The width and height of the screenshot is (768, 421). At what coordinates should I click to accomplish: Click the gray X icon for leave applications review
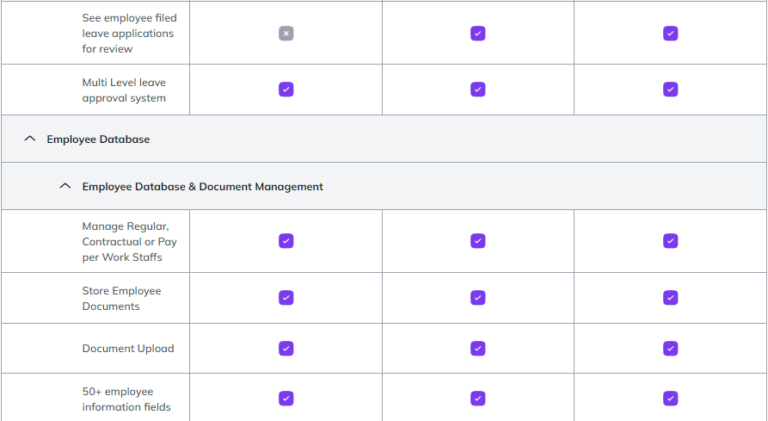pyautogui.click(x=286, y=33)
